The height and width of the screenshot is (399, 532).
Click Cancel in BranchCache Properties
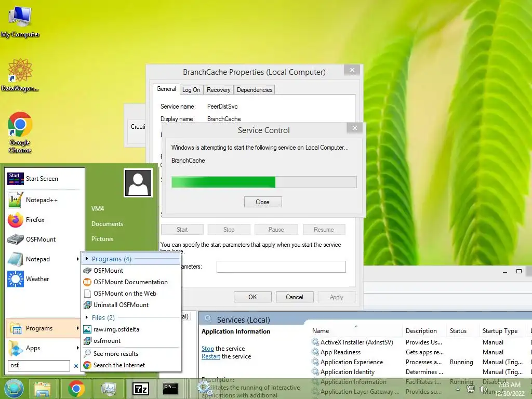click(295, 297)
